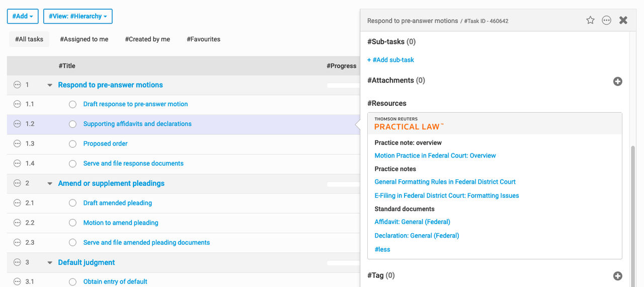This screenshot has width=644, height=287.
Task: Open the row menu for task 3 Default judgment
Action: coord(17,262)
